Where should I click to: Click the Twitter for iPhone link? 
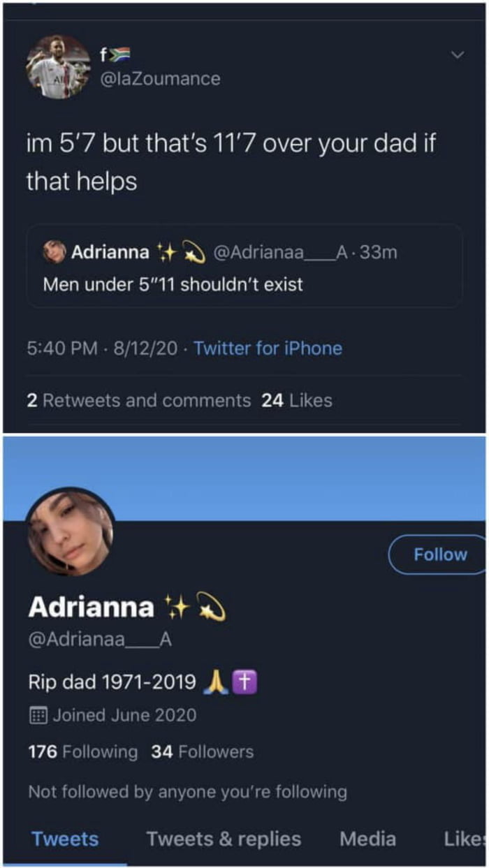pyautogui.click(x=268, y=348)
